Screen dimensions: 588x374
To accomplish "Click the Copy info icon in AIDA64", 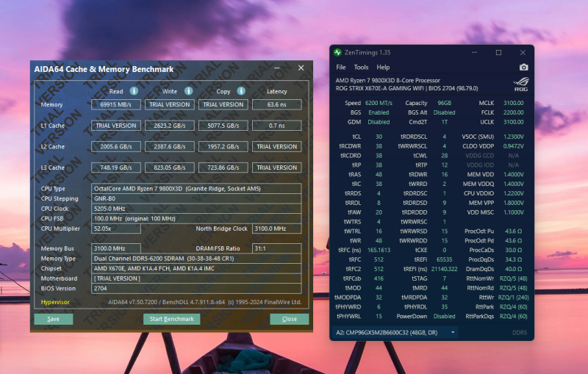I will coord(241,91).
